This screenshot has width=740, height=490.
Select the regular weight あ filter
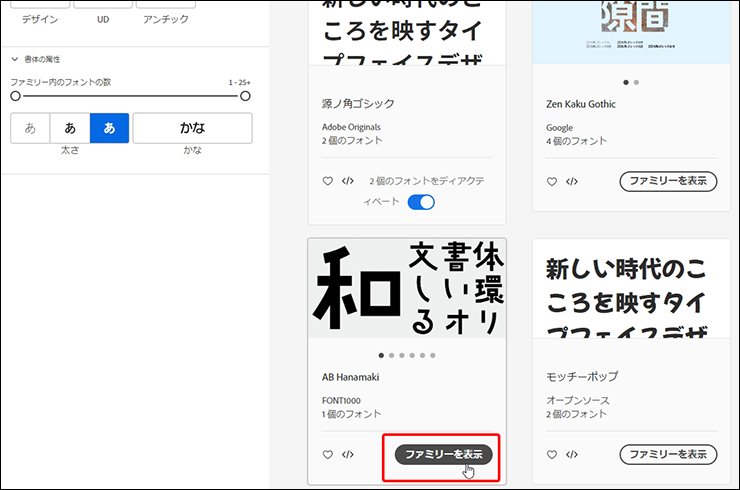coord(70,128)
